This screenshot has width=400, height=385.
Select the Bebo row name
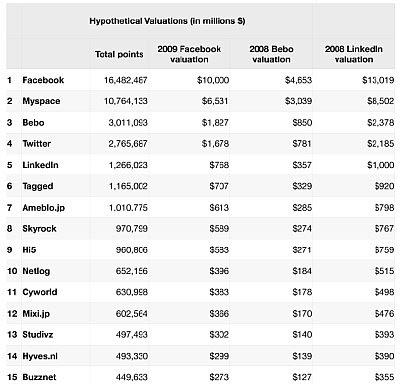(x=33, y=122)
